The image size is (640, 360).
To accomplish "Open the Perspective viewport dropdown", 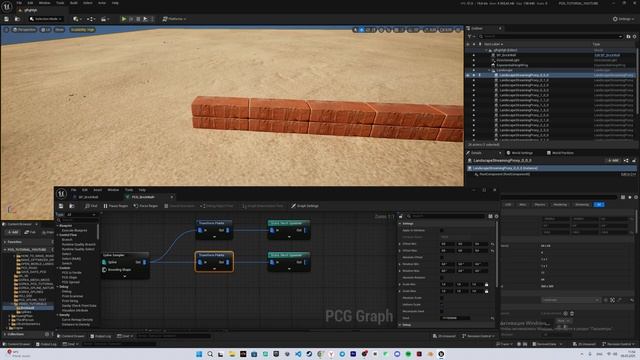I will point(24,30).
